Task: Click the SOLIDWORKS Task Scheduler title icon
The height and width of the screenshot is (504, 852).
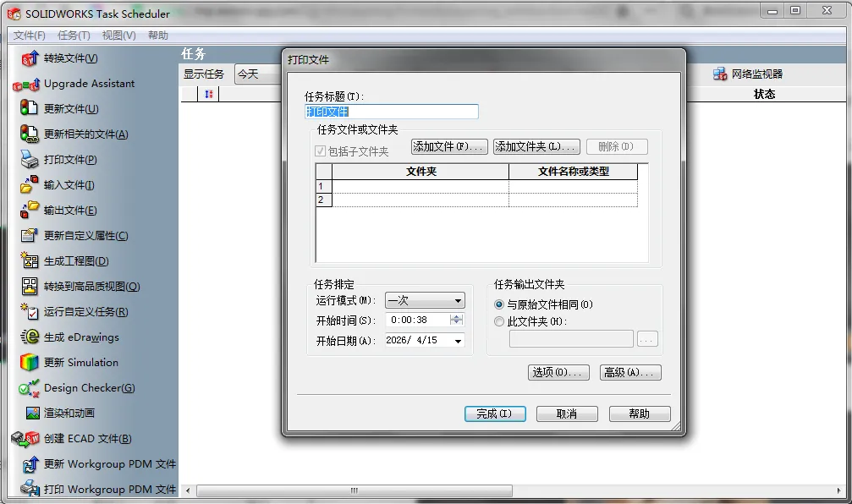Action: [14, 14]
